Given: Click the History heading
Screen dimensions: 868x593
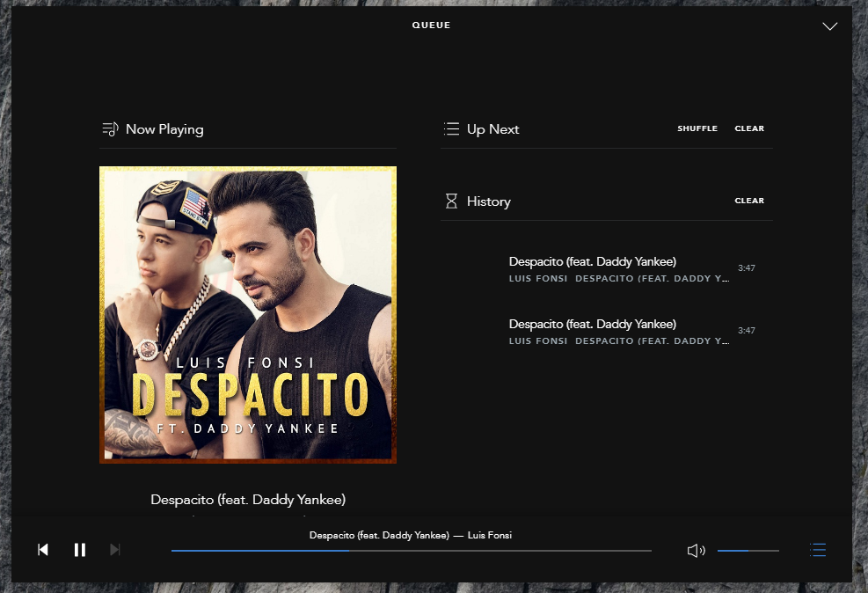Looking at the screenshot, I should (488, 201).
